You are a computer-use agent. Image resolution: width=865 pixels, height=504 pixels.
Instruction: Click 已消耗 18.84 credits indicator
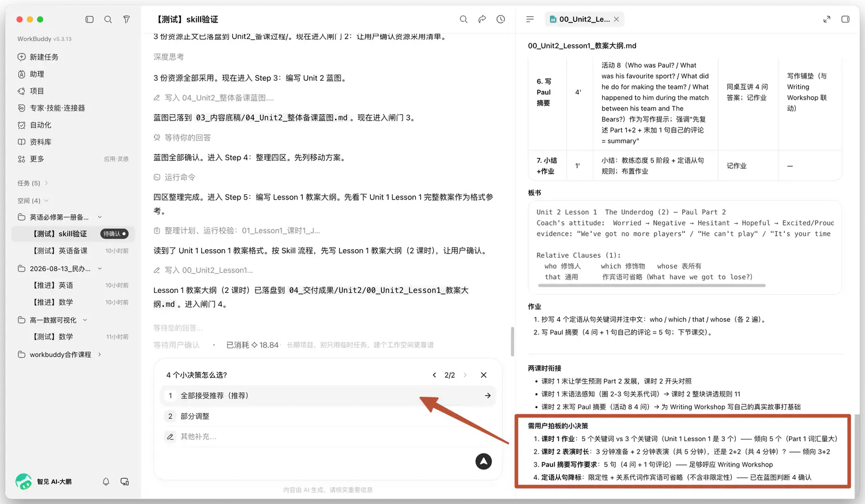coord(253,345)
